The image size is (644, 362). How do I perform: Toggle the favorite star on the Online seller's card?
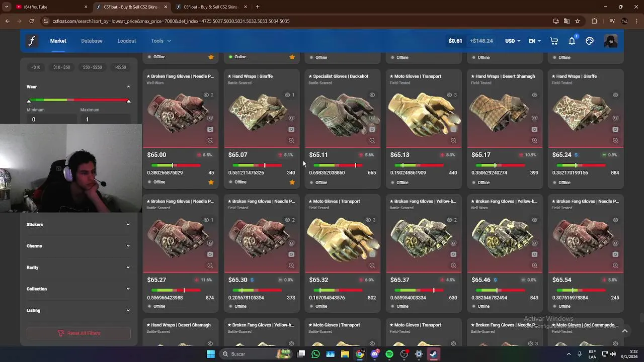pyautogui.click(x=292, y=57)
